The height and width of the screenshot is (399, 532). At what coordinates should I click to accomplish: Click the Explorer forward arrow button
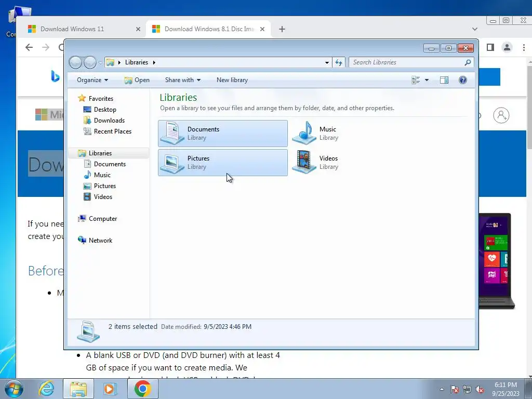[89, 62]
